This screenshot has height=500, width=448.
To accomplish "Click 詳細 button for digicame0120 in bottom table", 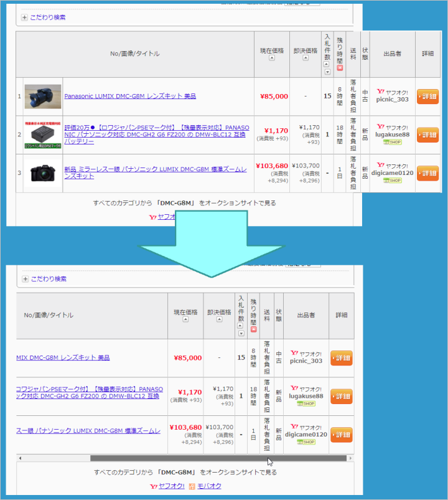I will [342, 435].
